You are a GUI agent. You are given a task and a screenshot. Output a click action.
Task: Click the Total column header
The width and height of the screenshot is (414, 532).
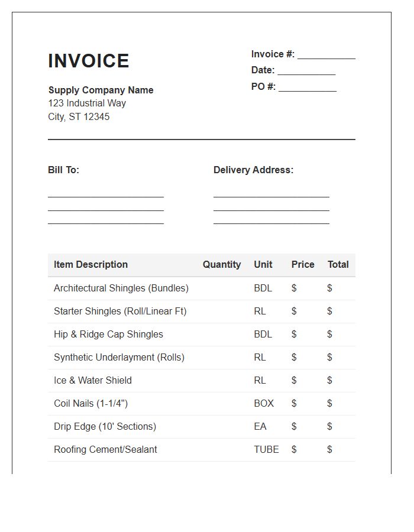pyautogui.click(x=338, y=264)
